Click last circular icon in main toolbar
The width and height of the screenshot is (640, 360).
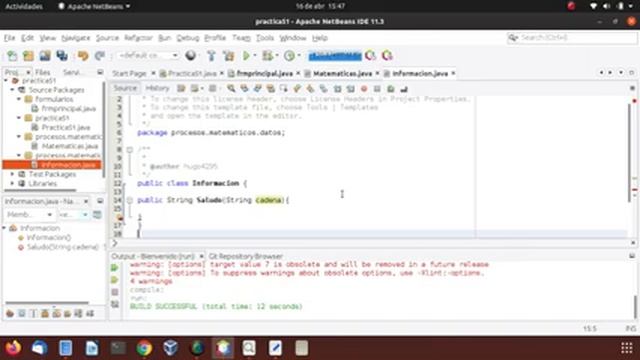click(387, 56)
